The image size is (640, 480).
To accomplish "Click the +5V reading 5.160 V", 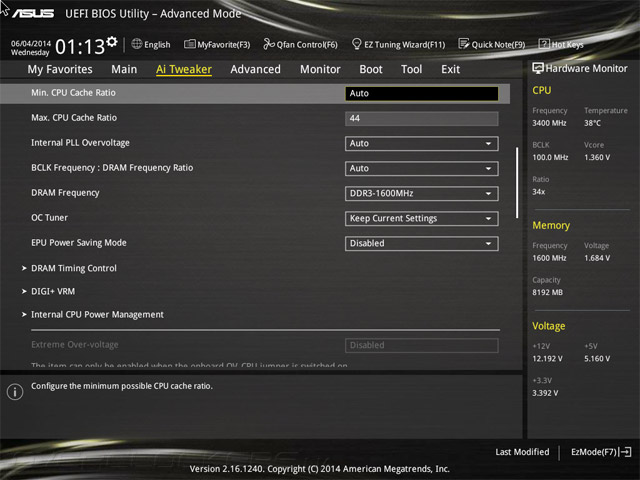I will tap(597, 359).
